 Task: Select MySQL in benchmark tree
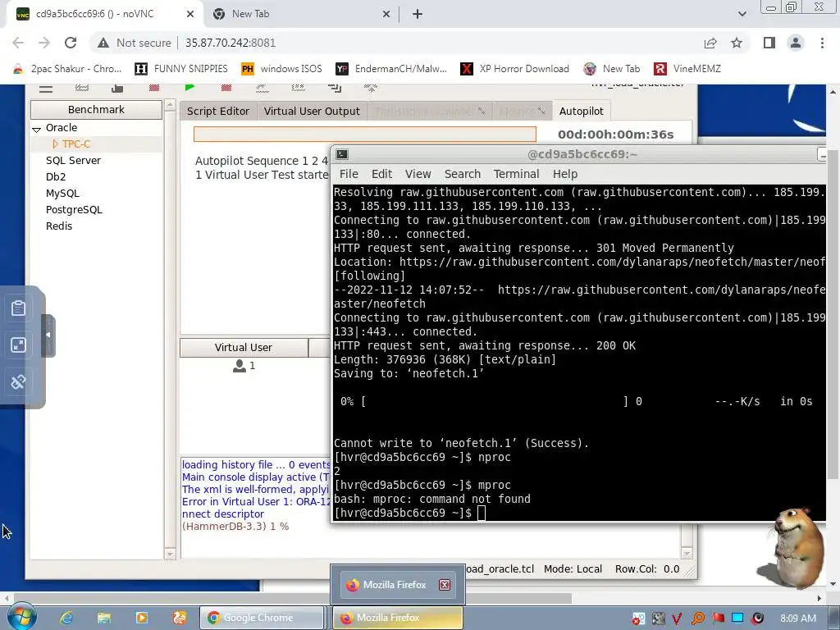pyautogui.click(x=62, y=194)
